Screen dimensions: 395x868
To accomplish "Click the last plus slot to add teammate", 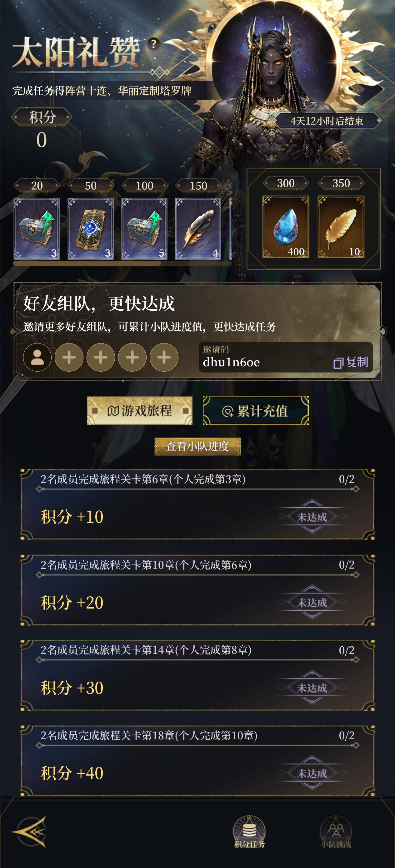I will click(x=164, y=357).
